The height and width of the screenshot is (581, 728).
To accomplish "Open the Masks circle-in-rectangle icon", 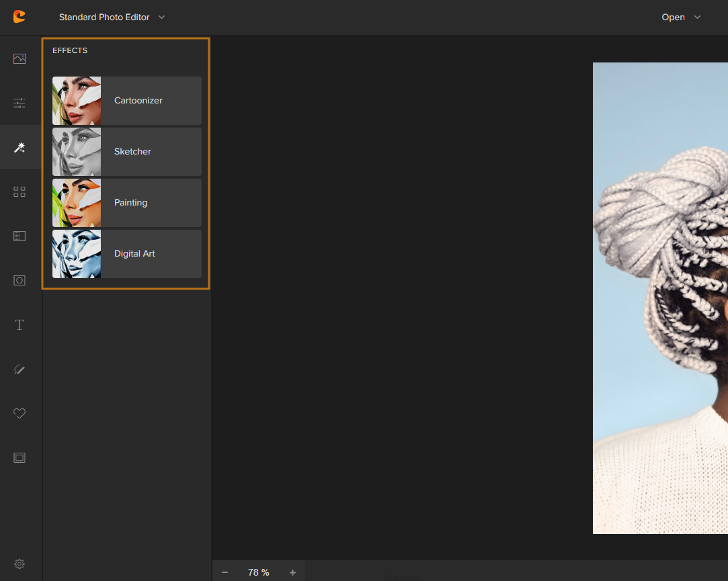I will click(19, 280).
